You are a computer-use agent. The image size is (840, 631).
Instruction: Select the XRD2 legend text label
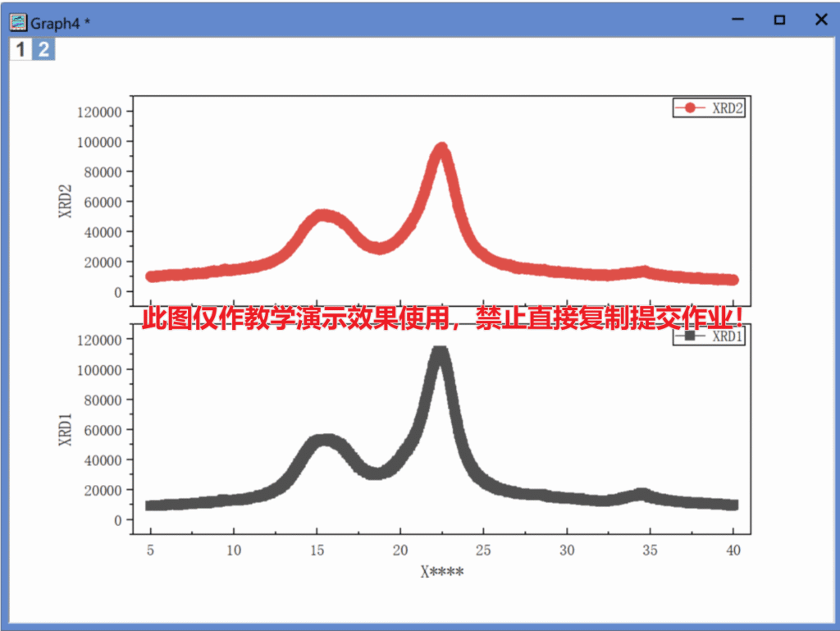pyautogui.click(x=728, y=108)
